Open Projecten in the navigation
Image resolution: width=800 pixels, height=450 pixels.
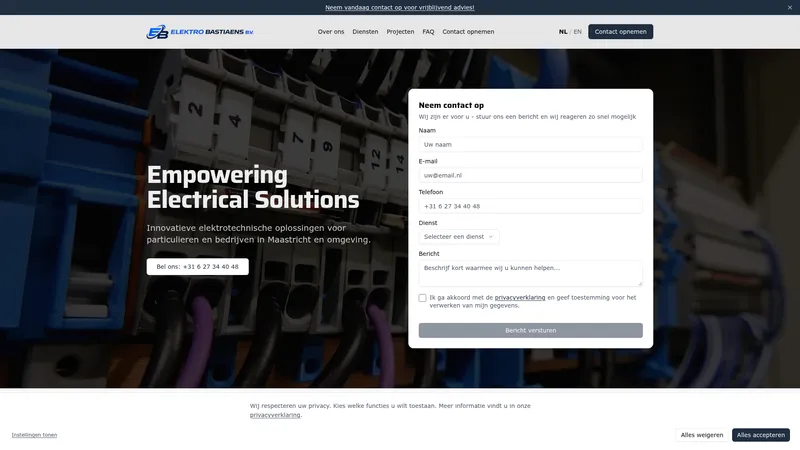click(400, 32)
